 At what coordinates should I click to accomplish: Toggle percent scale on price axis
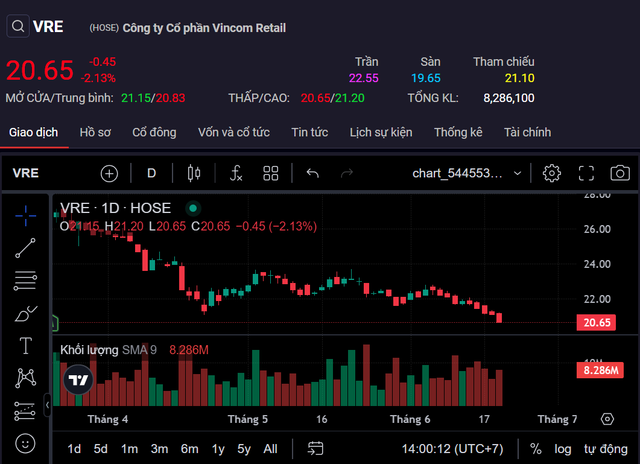coord(536,449)
